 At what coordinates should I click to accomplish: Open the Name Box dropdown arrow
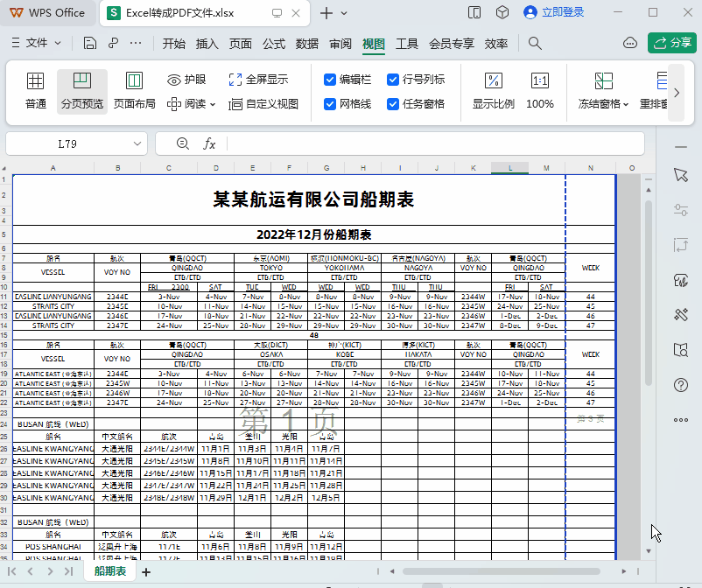click(137, 143)
